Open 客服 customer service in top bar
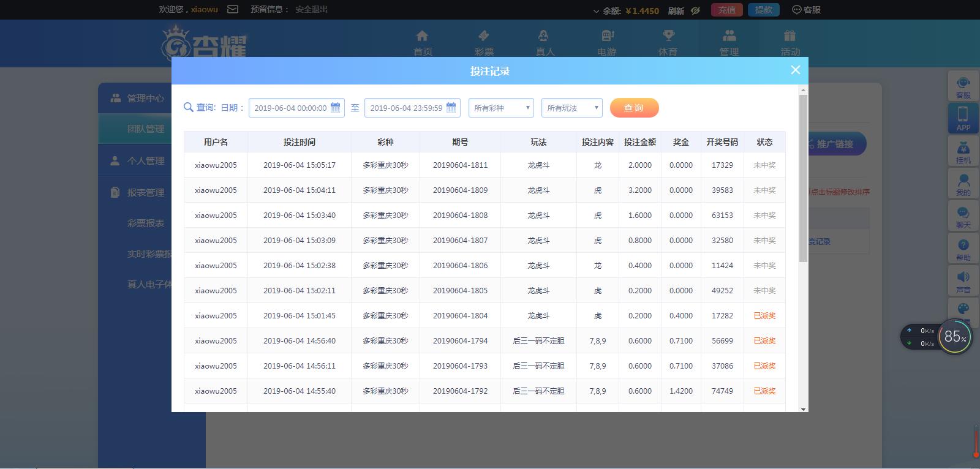Image resolution: width=980 pixels, height=469 pixels. pos(806,10)
